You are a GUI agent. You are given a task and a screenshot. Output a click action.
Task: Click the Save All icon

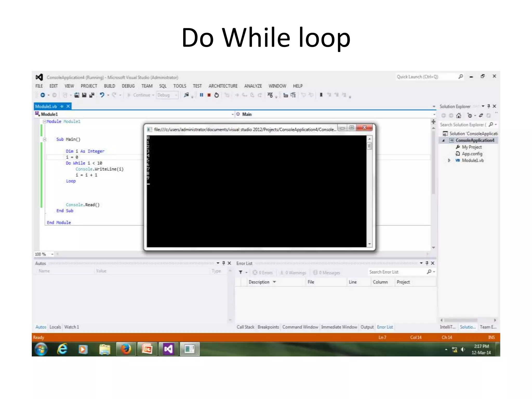click(x=91, y=95)
